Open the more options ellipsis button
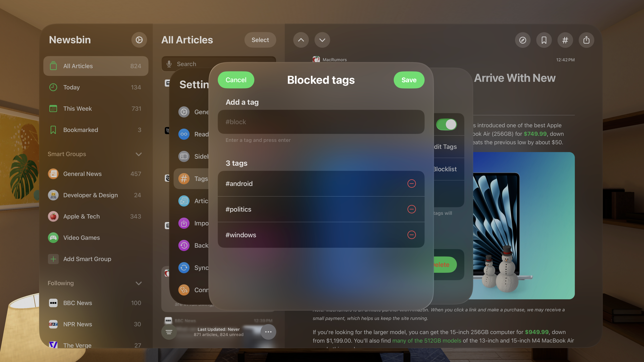 [x=268, y=332]
